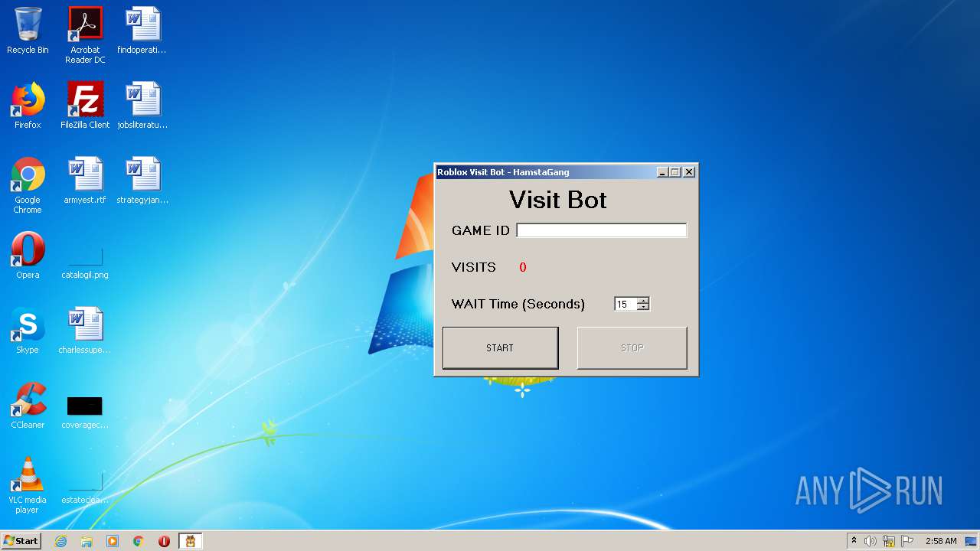Open VLC media player shortcut
This screenshot has width=980, height=551.
[28, 485]
